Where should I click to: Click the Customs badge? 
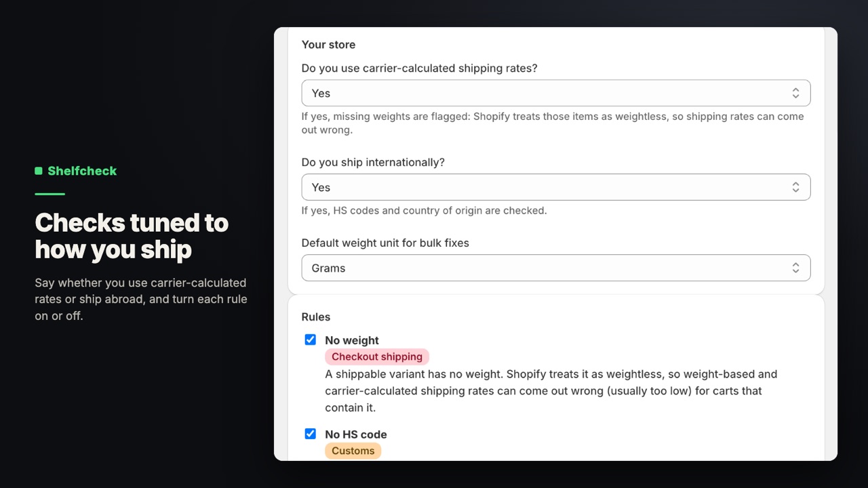point(353,451)
